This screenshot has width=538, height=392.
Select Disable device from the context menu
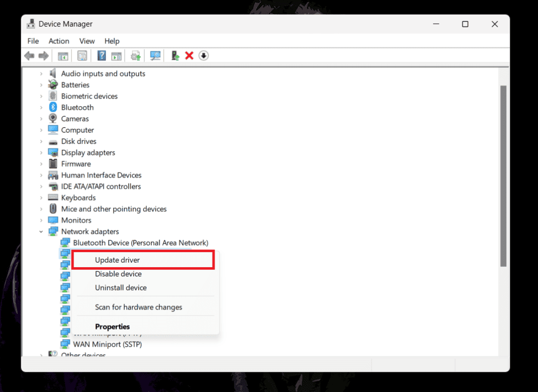(118, 274)
